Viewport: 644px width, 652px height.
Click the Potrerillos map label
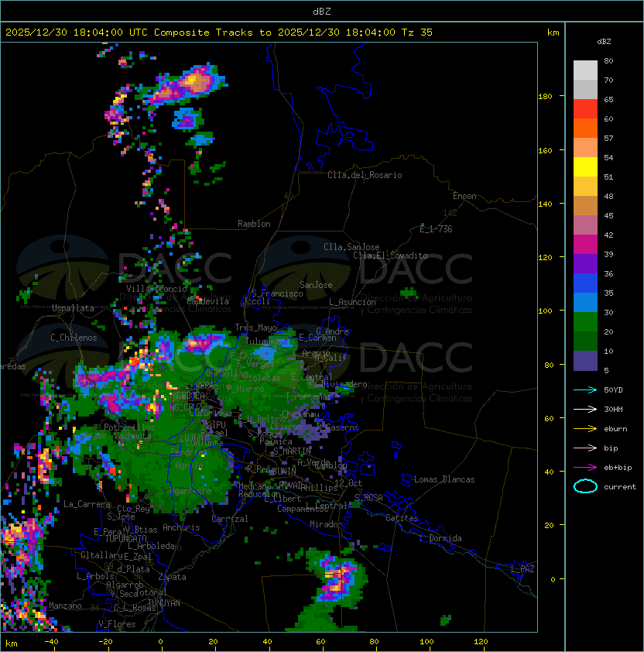click(x=129, y=427)
